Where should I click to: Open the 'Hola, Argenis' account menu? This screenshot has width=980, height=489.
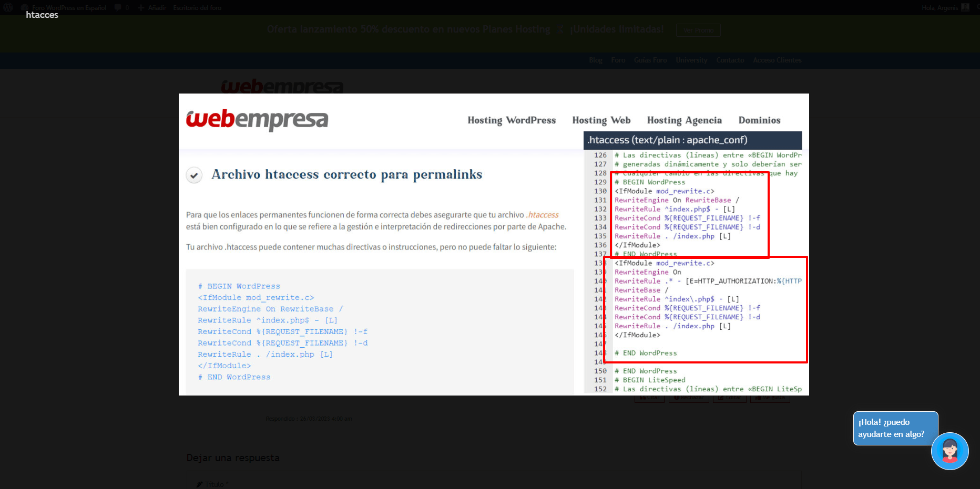coord(945,7)
